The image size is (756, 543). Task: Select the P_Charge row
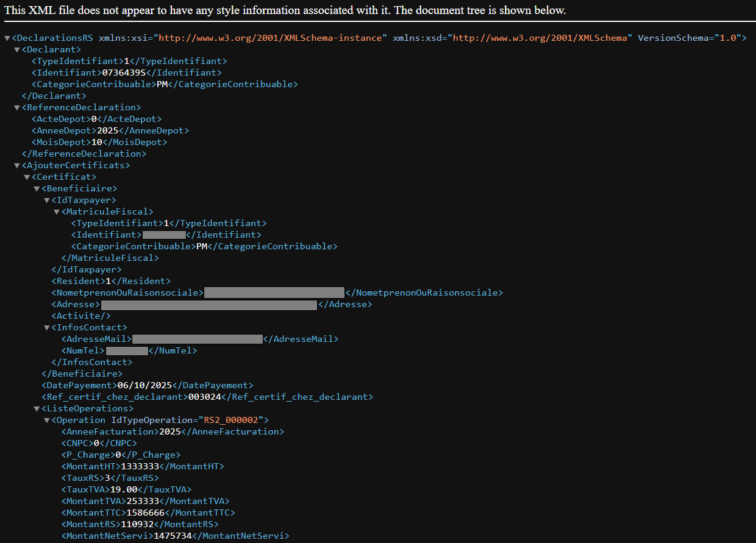121,455
